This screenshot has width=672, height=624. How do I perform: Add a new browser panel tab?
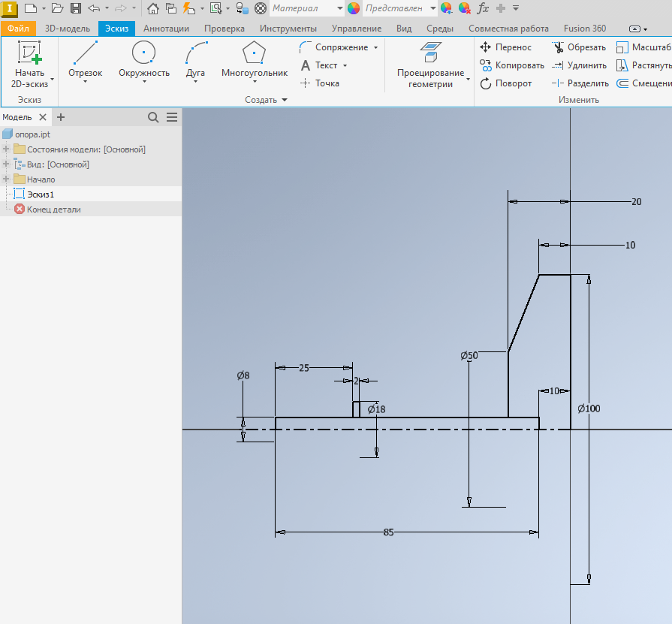tap(61, 117)
